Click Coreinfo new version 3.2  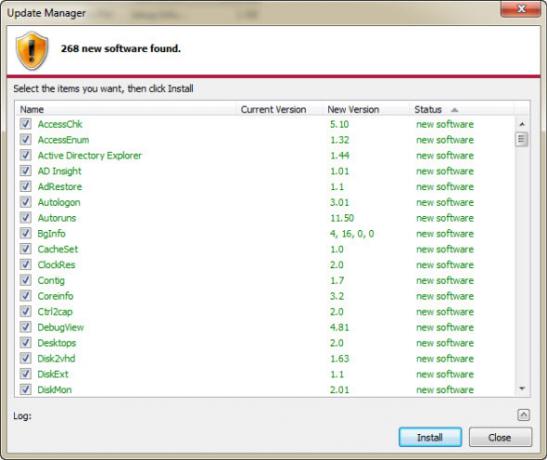point(337,296)
